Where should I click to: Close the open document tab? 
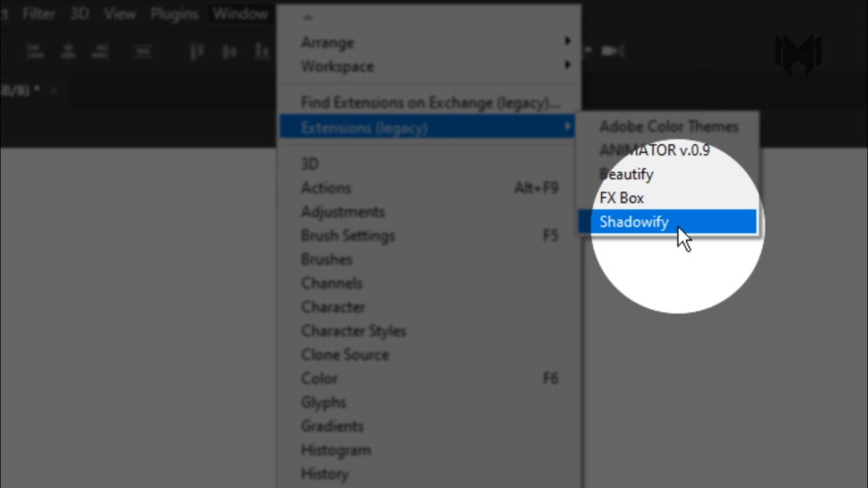pyautogui.click(x=54, y=90)
